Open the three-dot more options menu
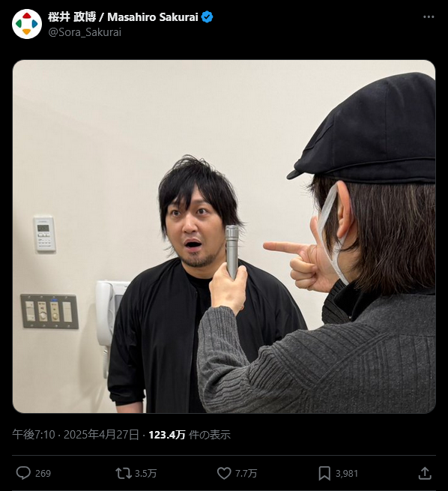 [429, 17]
